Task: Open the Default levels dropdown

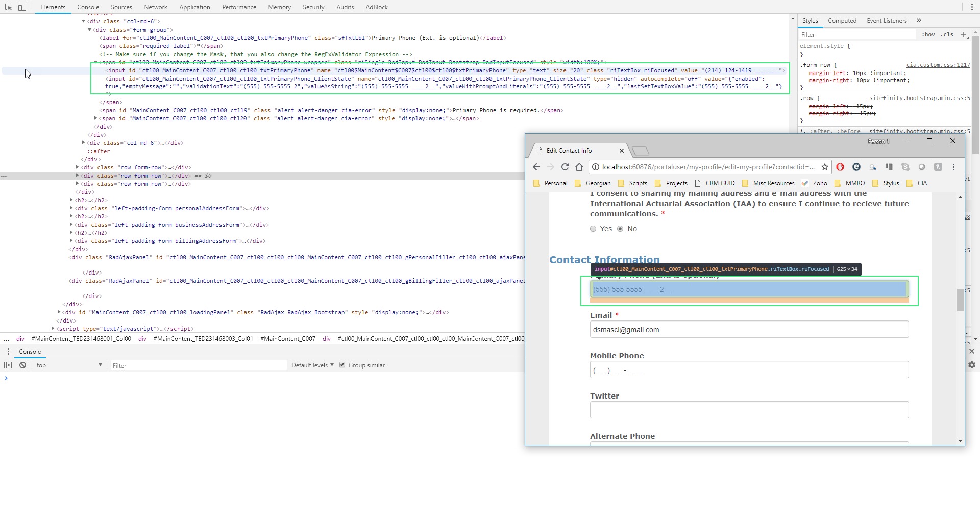Action: [312, 365]
